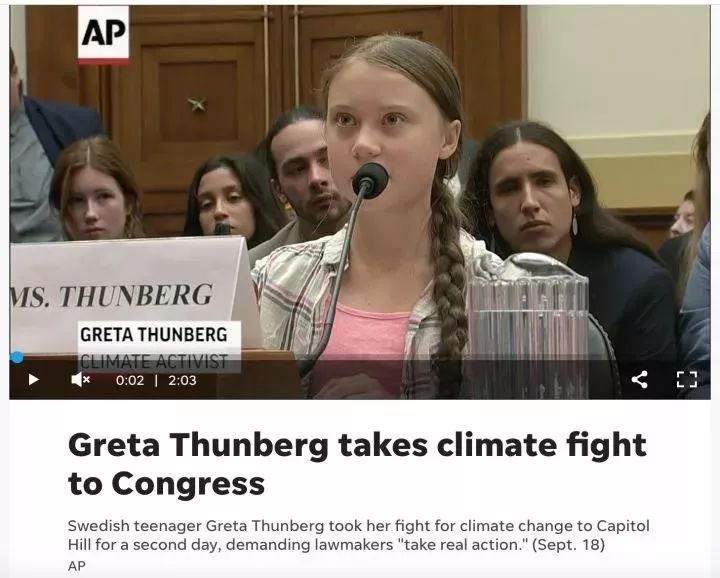Click the AP logo in the video corner

103,34
